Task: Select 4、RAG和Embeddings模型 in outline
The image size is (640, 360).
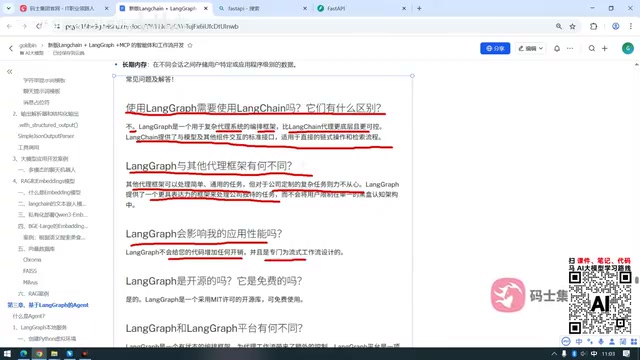Action: pos(44,181)
